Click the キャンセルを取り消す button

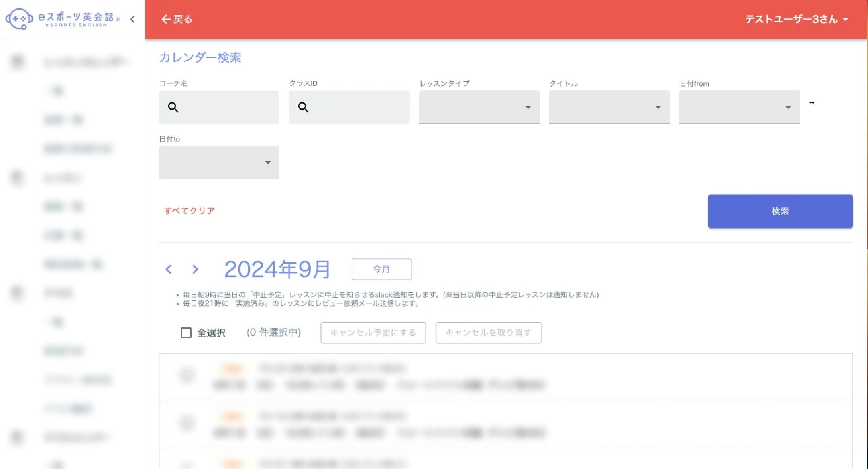click(489, 333)
